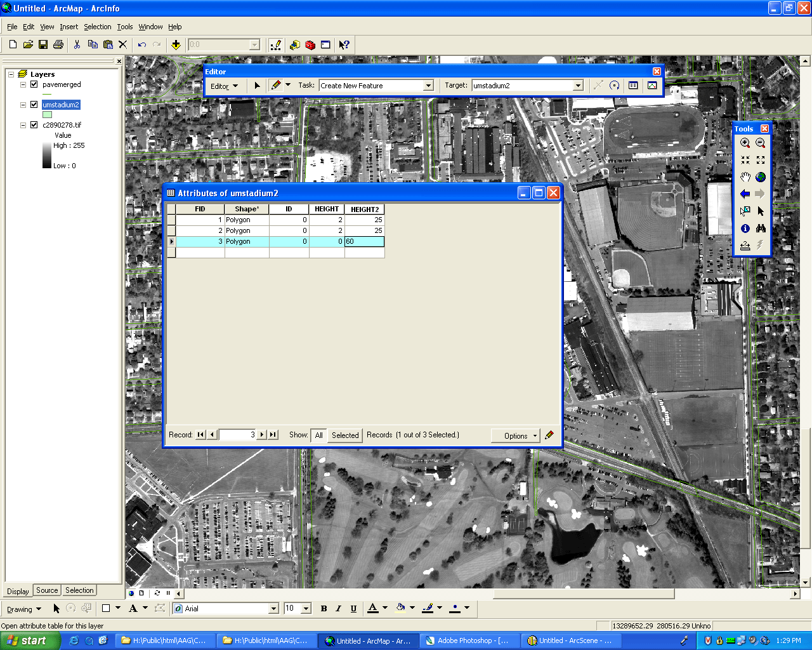Open the Selection menu
Screen dimensions: 812x650
[97, 27]
